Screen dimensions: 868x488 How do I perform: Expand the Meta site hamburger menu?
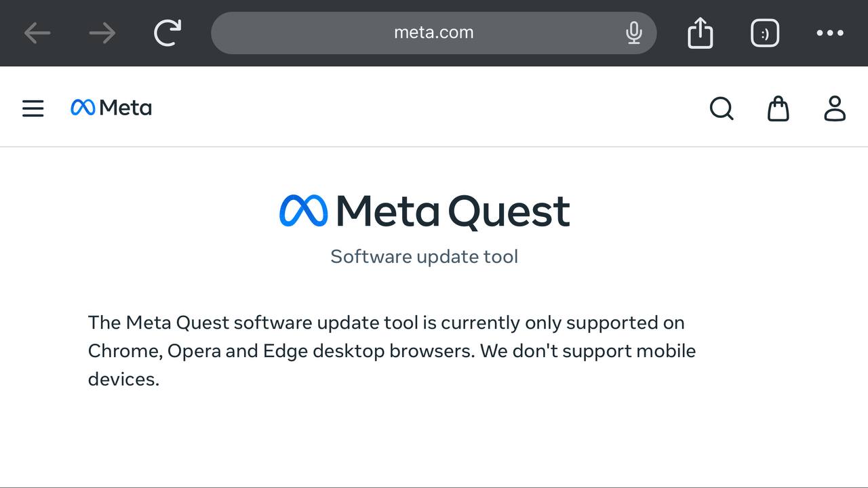33,108
